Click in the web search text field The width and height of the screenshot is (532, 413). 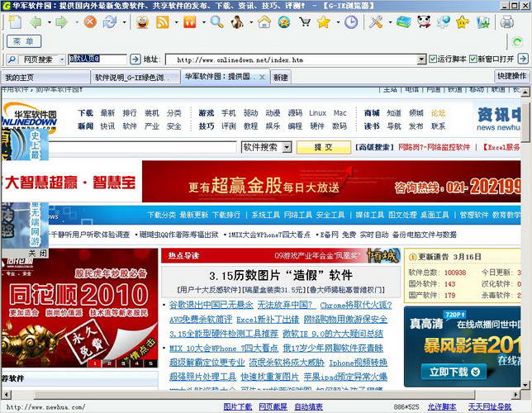pyautogui.click(x=97, y=59)
